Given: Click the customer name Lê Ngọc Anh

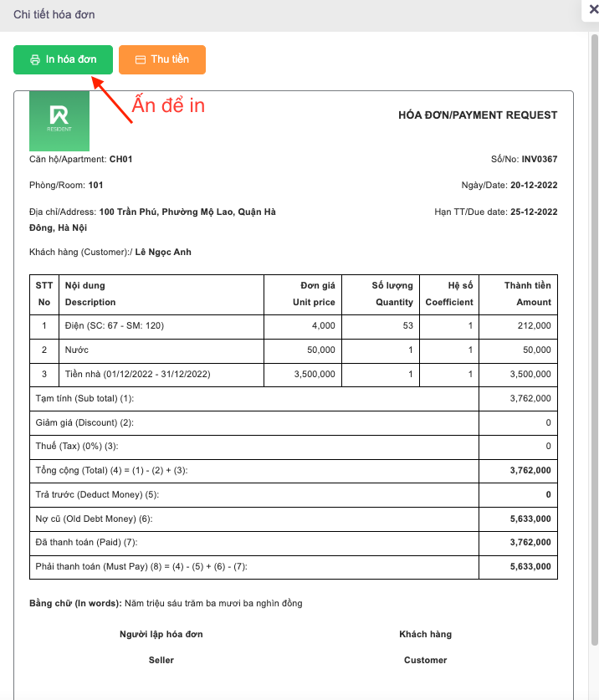Looking at the screenshot, I should click(163, 252).
